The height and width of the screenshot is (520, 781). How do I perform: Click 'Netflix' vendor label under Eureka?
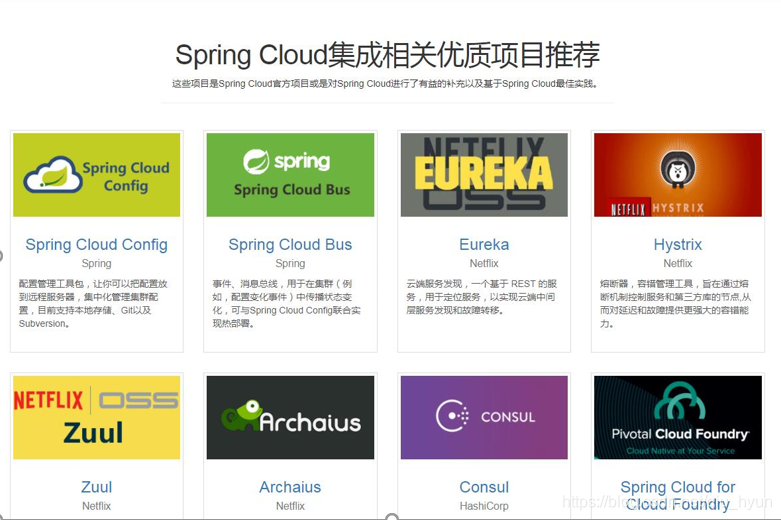click(484, 263)
